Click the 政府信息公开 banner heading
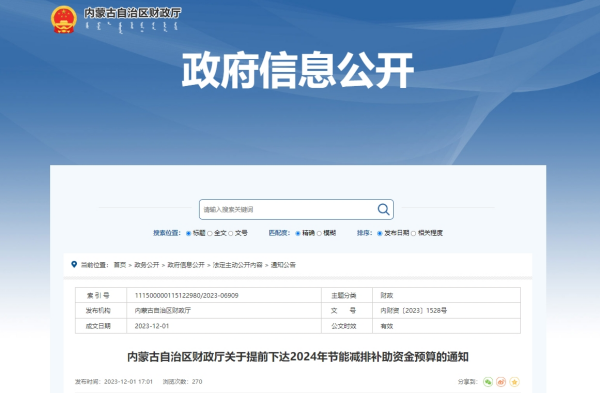 pos(298,71)
